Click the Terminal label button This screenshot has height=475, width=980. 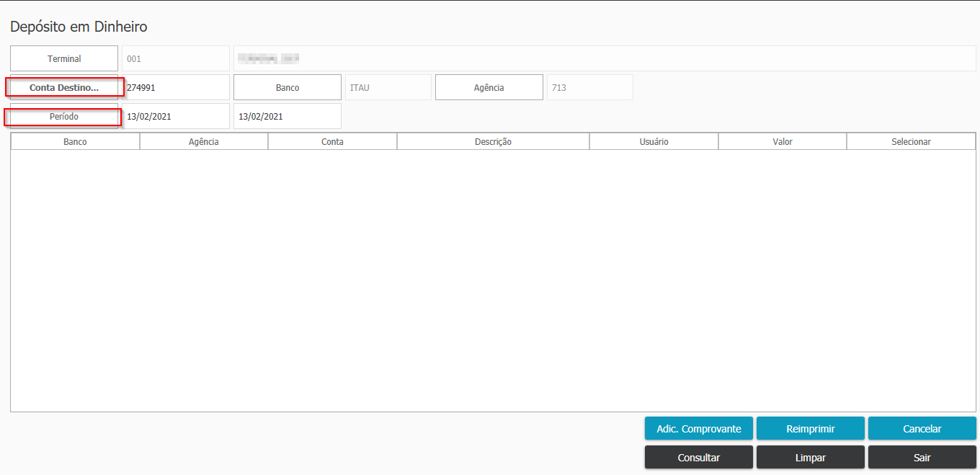point(64,58)
